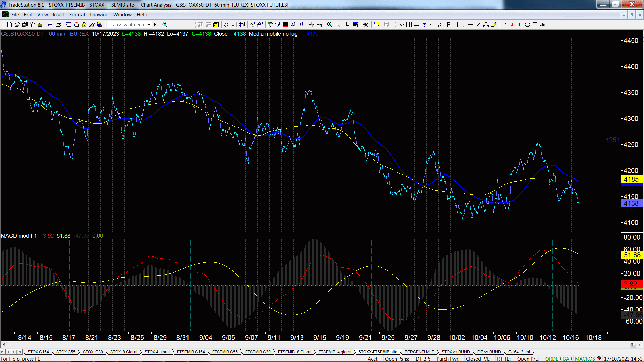644x362 pixels.
Task: Select the ellipse drawing tool
Action: click(527, 24)
